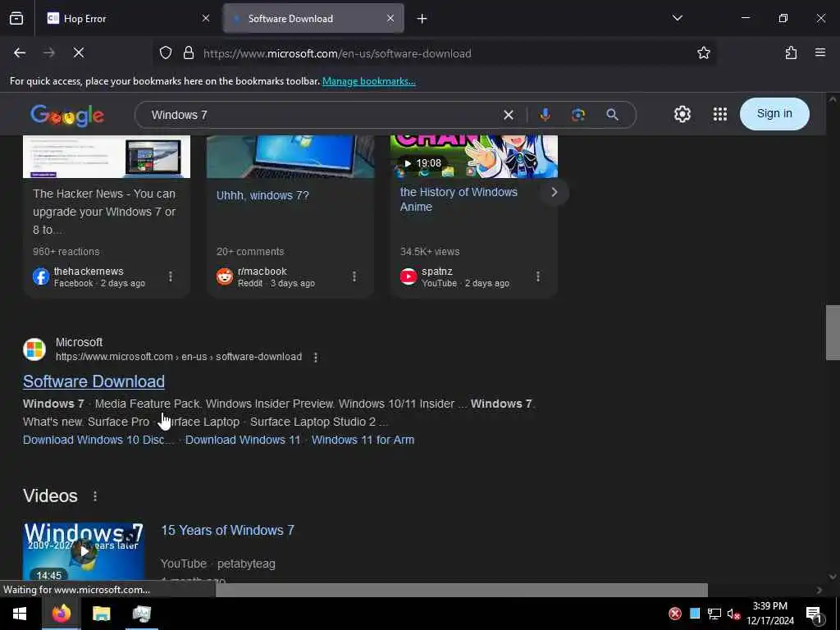Image resolution: width=840 pixels, height=630 pixels.
Task: Show site security padlock info
Action: pos(189,52)
